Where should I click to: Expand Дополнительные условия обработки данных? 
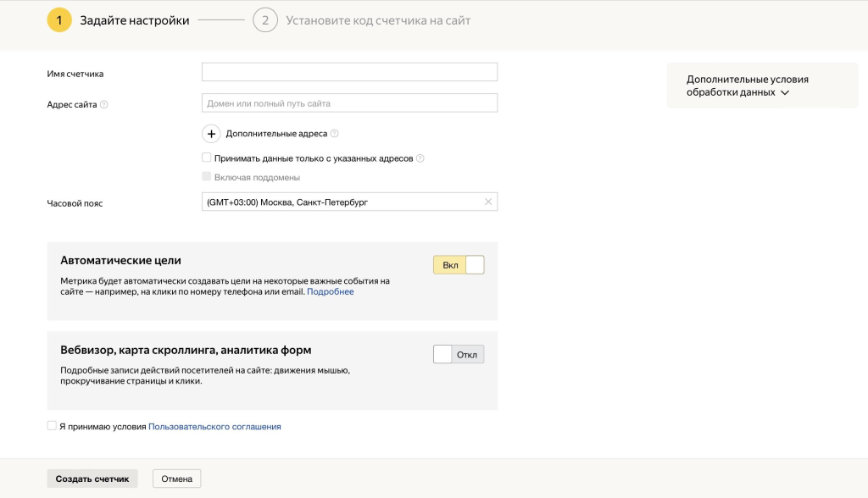click(x=746, y=86)
